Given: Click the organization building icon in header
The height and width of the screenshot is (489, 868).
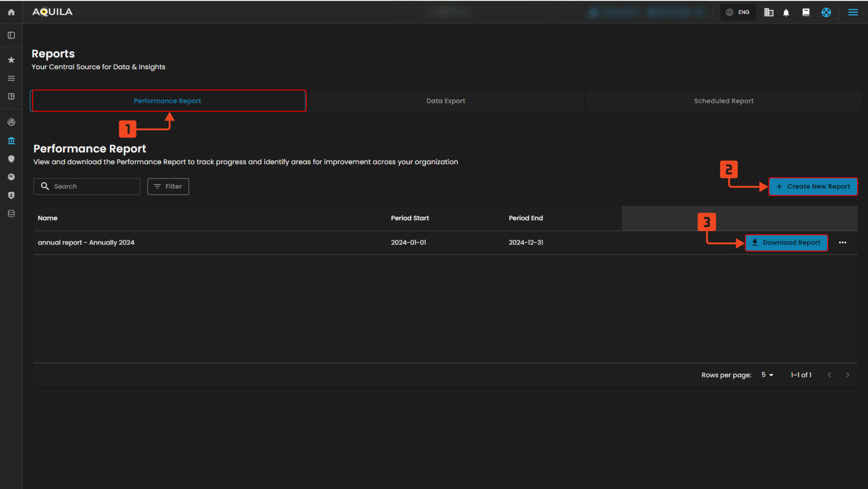Looking at the screenshot, I should coord(768,12).
